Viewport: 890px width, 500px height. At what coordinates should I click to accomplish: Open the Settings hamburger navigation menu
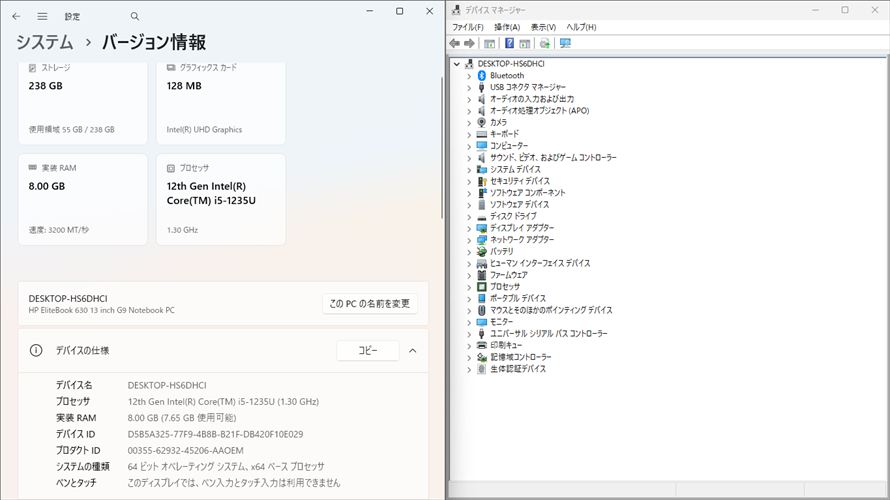coord(42,16)
